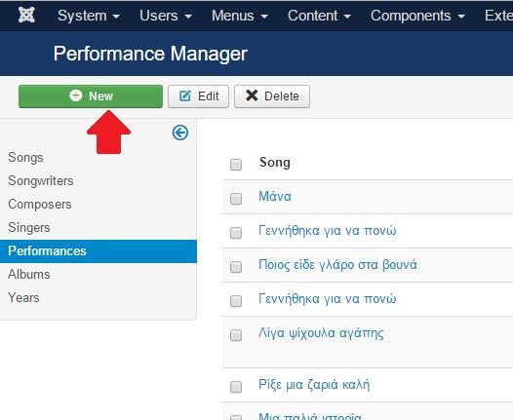Open the Users dropdown menu
Viewport: 513px width, 420px height.
click(x=166, y=16)
